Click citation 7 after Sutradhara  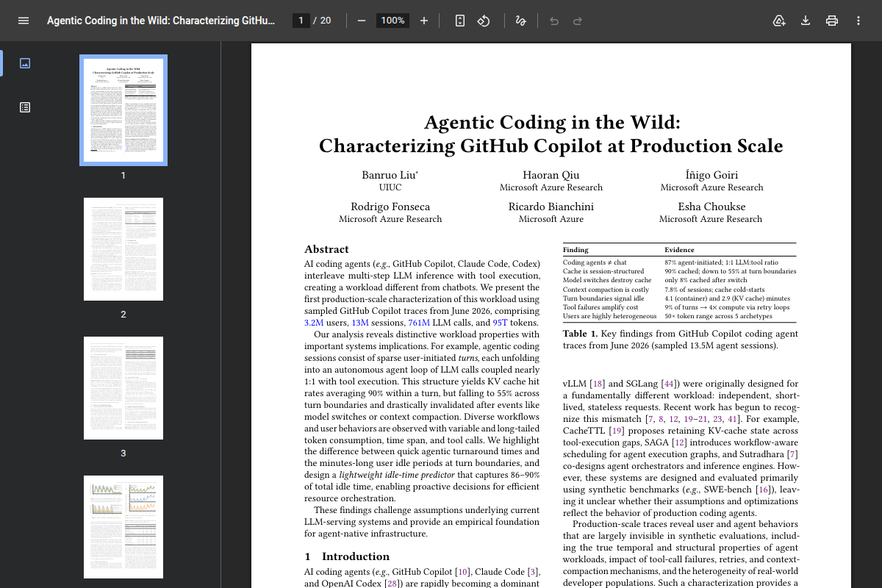792,454
